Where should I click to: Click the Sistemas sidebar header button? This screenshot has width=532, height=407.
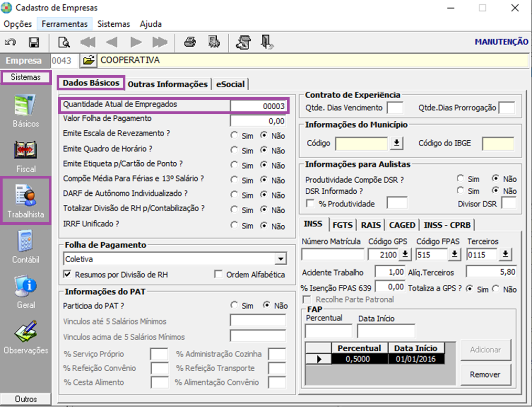[x=26, y=77]
